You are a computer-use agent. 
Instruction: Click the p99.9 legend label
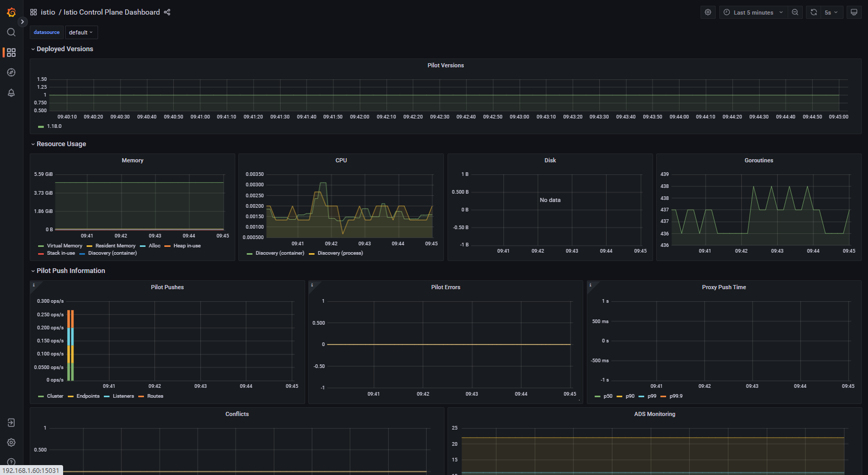[676, 396]
